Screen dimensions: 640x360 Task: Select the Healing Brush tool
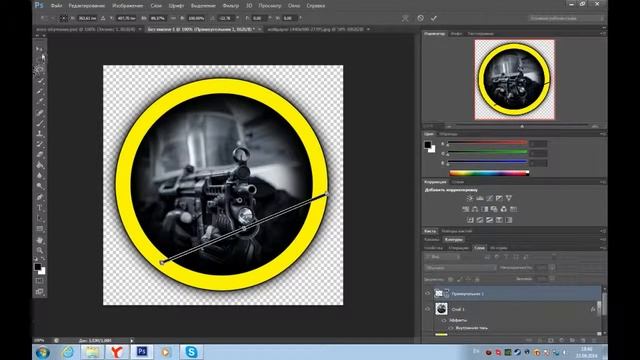pos(40,112)
